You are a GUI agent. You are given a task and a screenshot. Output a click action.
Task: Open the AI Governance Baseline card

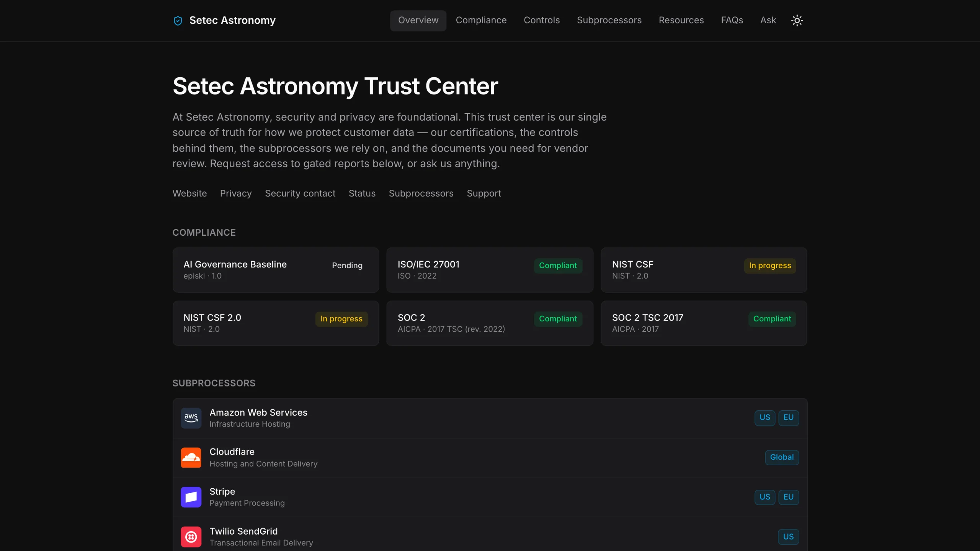point(276,270)
